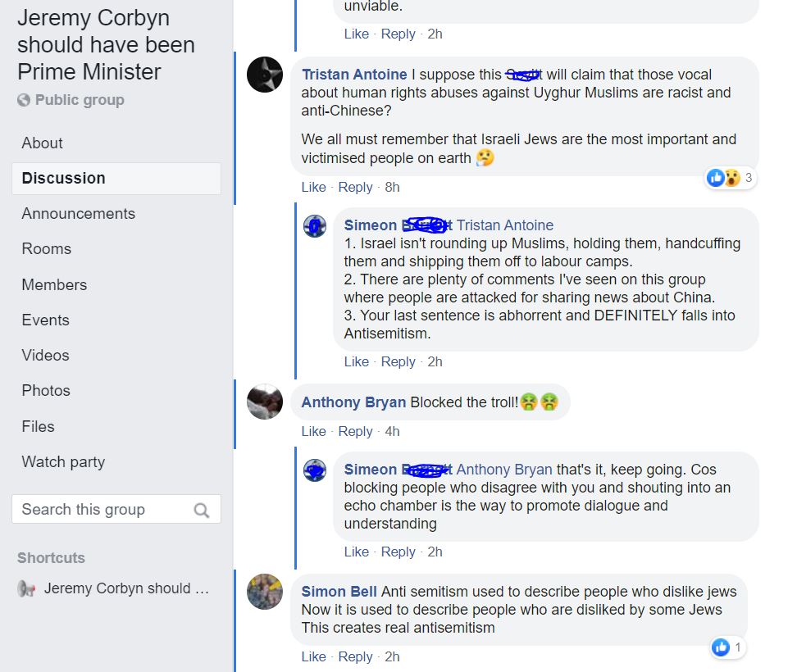Screen dimensions: 797x672
Task: Click Tristan Antoine's profile avatar
Action: coord(265,75)
